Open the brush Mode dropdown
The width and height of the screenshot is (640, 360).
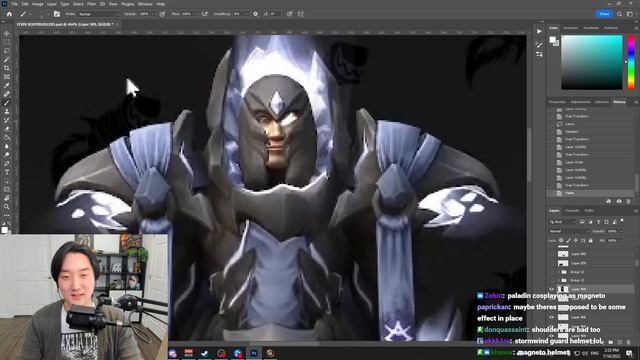pos(98,14)
